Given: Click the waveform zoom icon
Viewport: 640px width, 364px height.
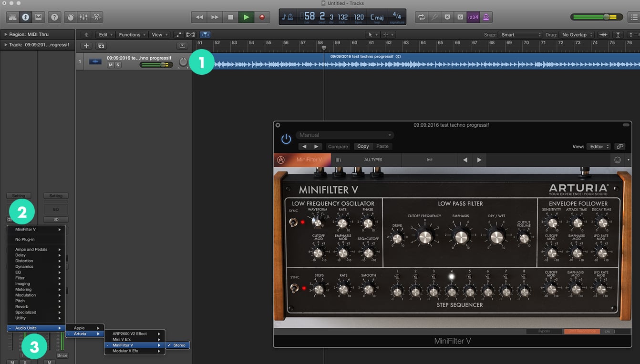Looking at the screenshot, I should tap(603, 35).
